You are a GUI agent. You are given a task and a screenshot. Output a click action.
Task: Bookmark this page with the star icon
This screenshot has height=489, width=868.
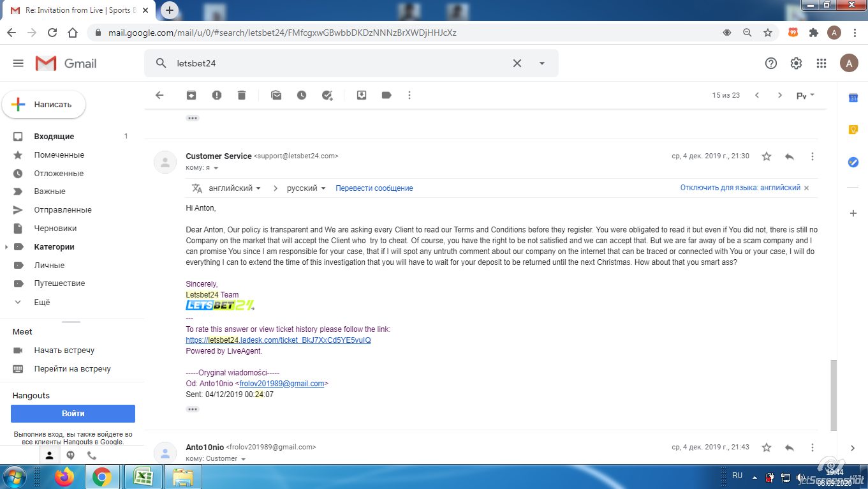(x=768, y=33)
